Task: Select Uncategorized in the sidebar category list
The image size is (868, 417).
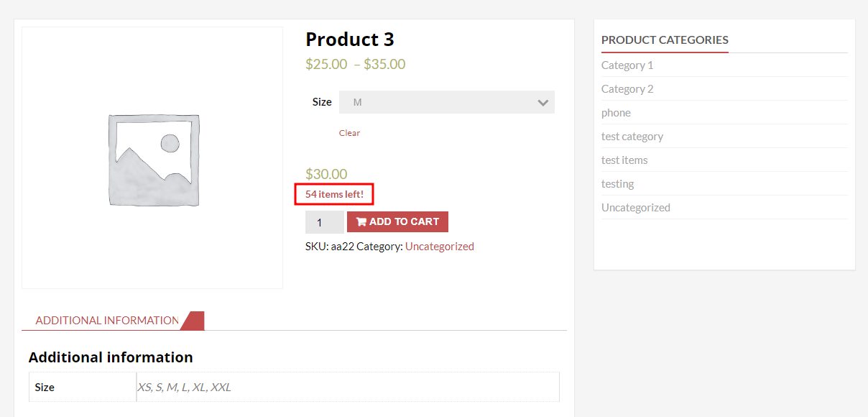Action: 635,207
